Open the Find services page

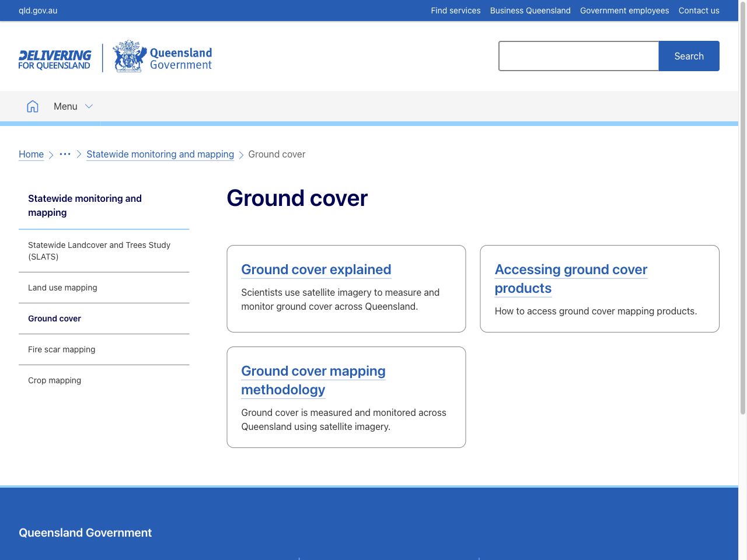tap(456, 10)
